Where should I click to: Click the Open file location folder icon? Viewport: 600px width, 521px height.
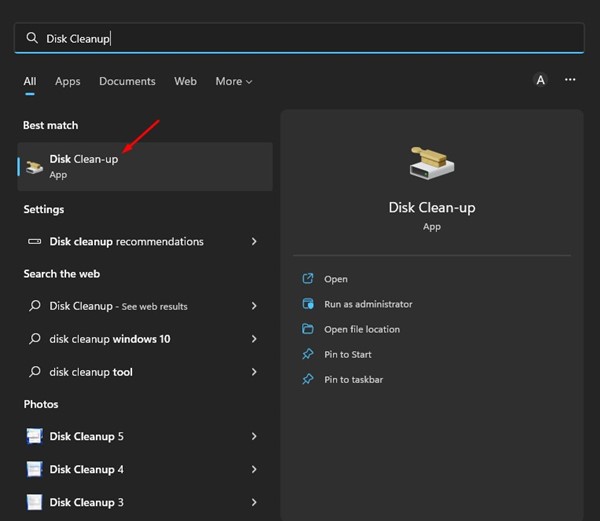[308, 329]
